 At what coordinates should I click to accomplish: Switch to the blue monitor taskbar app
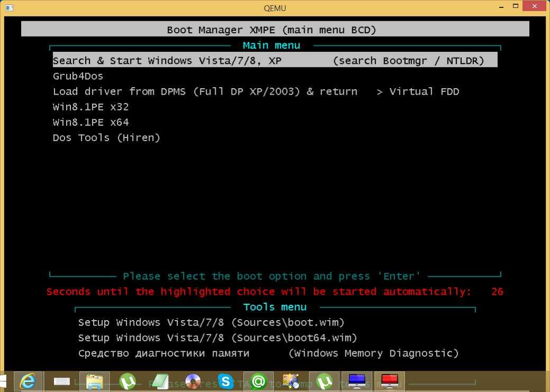click(357, 381)
